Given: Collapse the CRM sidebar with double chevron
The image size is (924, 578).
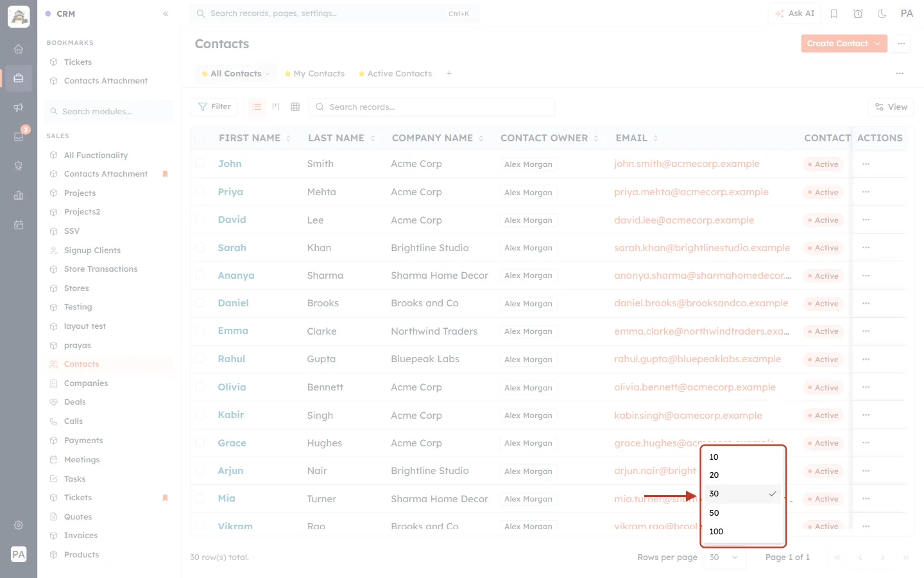Looking at the screenshot, I should (x=166, y=13).
